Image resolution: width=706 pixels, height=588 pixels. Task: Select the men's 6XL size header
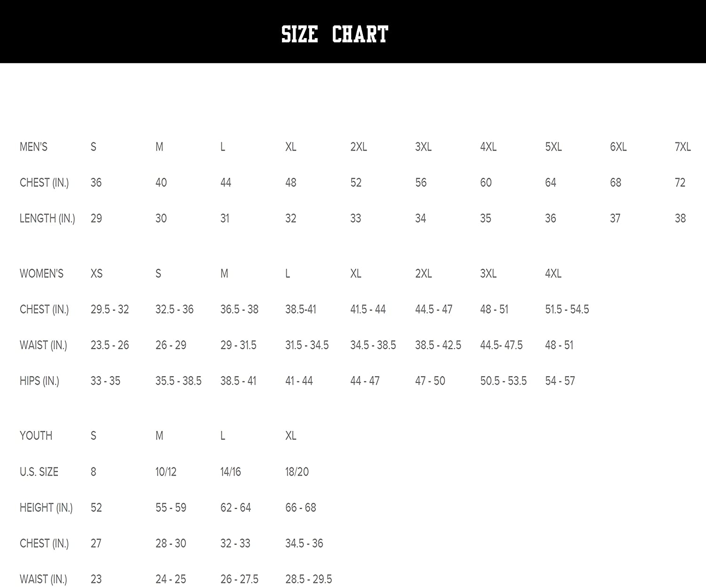point(618,147)
